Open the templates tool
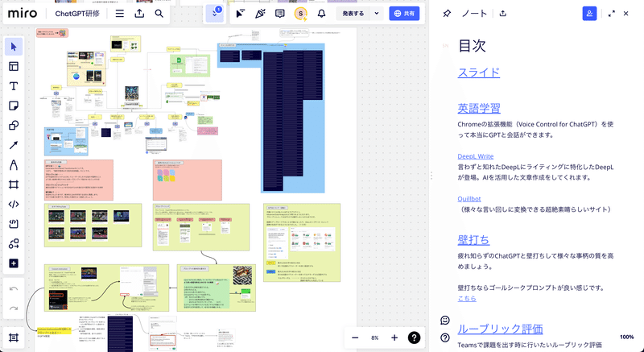 [x=14, y=67]
